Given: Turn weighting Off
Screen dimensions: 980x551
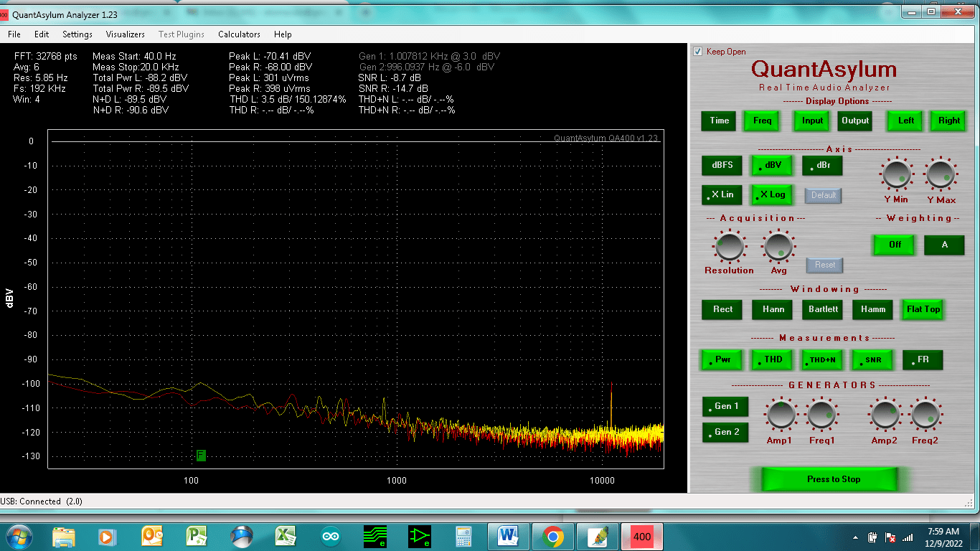Looking at the screenshot, I should coord(895,245).
